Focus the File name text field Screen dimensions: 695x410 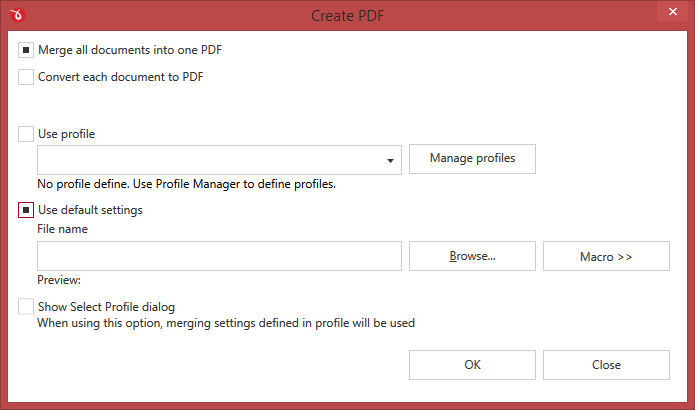219,256
